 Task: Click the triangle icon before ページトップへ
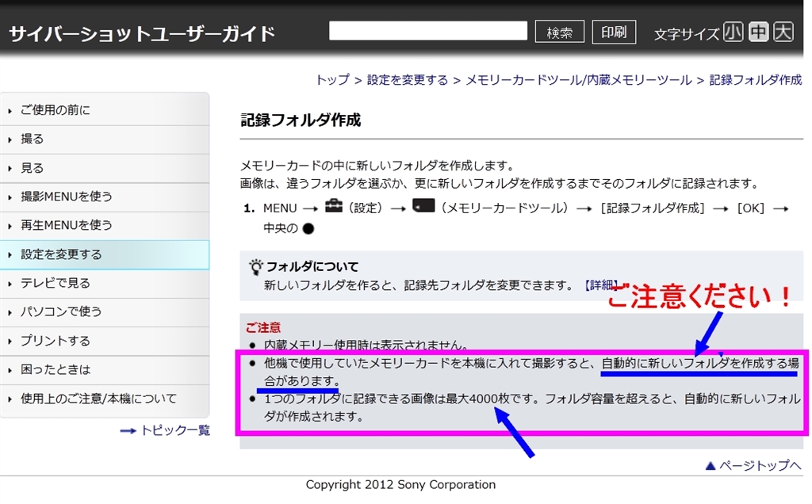click(x=710, y=466)
